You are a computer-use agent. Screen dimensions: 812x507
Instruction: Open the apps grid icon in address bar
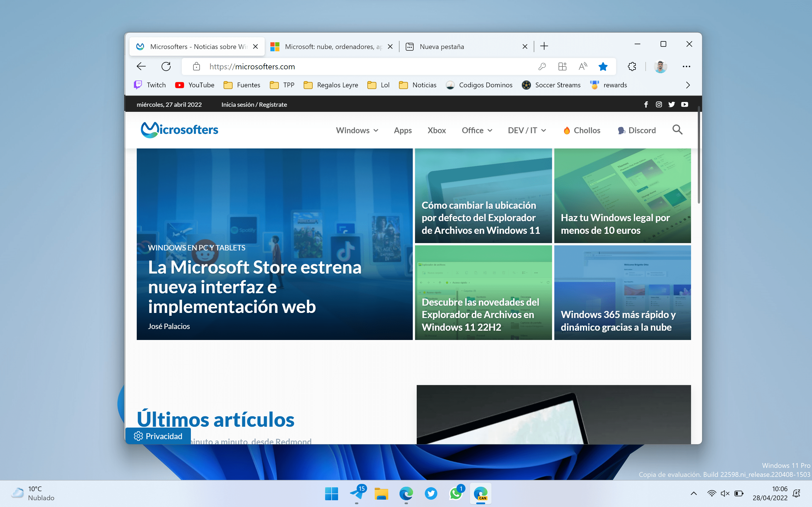click(562, 66)
